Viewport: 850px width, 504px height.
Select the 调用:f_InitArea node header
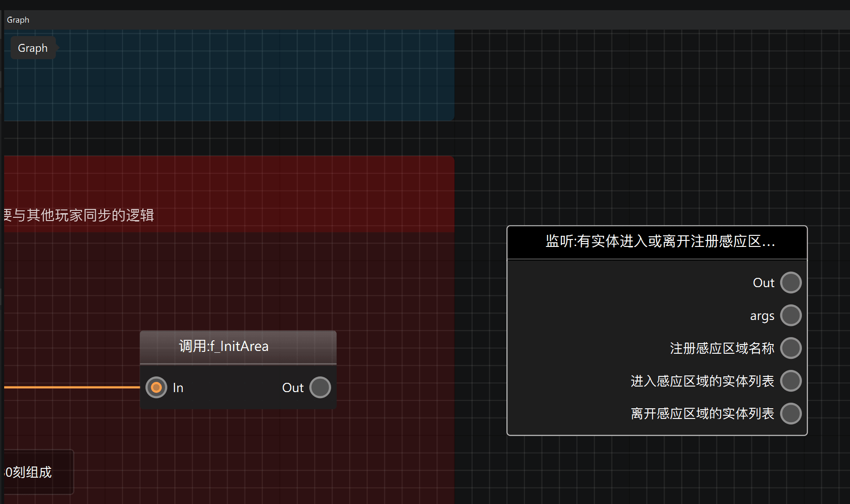[x=238, y=347]
